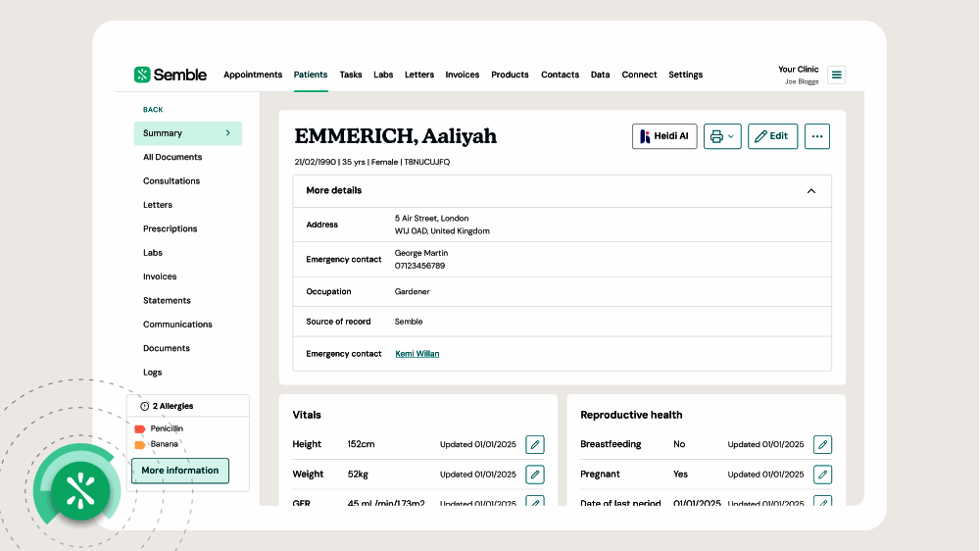Open the Data tab

600,75
